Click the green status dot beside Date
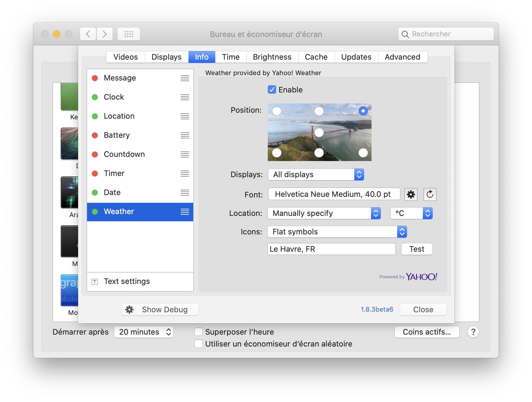Viewport: 532px width, 402px height. click(x=95, y=193)
